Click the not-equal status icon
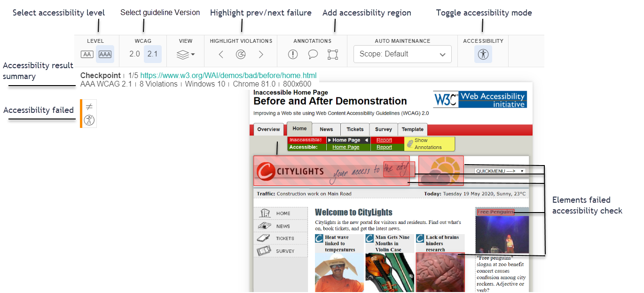 89,107
